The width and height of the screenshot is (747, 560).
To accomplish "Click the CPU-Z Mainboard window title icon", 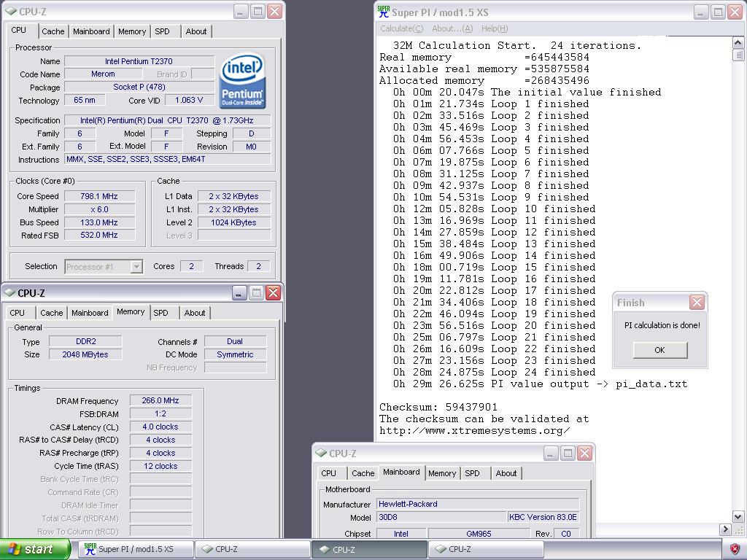I will 321,454.
